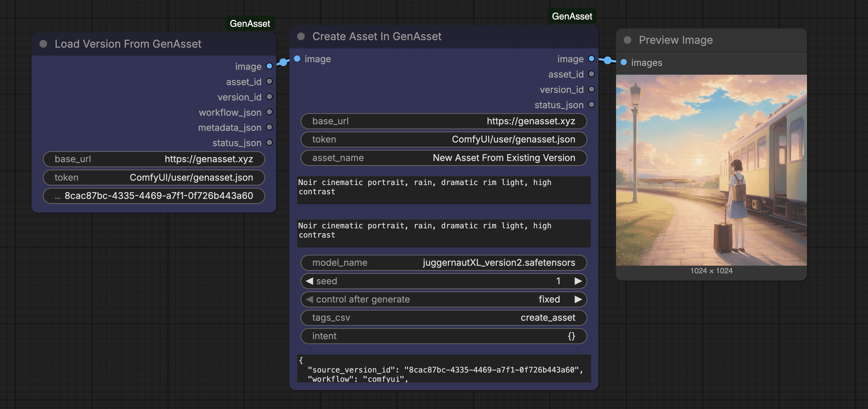Viewport: 868px width, 409px height.
Task: Select previous control after generate option
Action: tap(309, 300)
